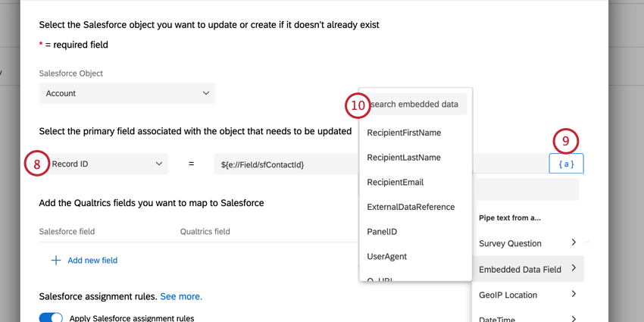Click the piped text {a} icon
Screen dimensions: 644x322
point(566,164)
